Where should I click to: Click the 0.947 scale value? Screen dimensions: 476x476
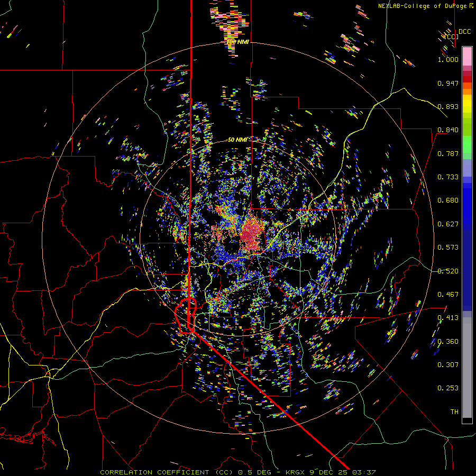coord(448,83)
